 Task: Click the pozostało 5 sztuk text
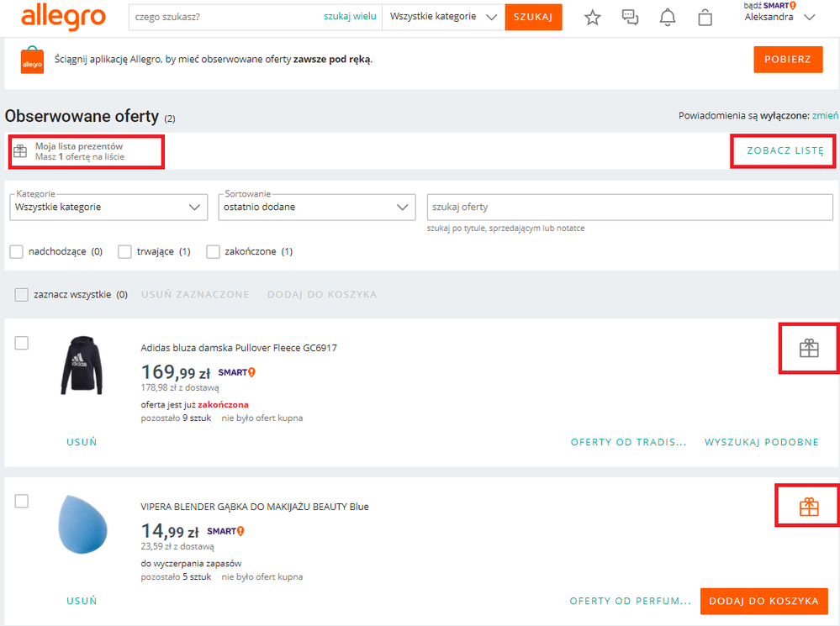point(177,577)
